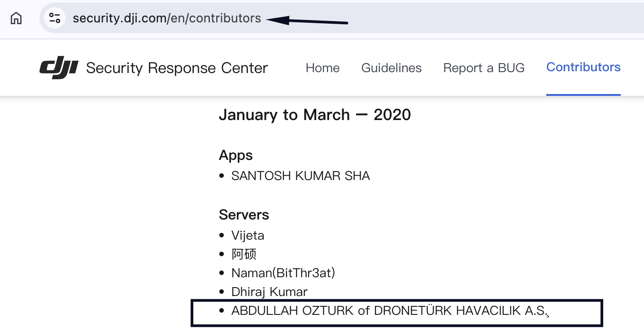Click the January to March — 2020 heading
The height and width of the screenshot is (335, 644).
click(314, 115)
